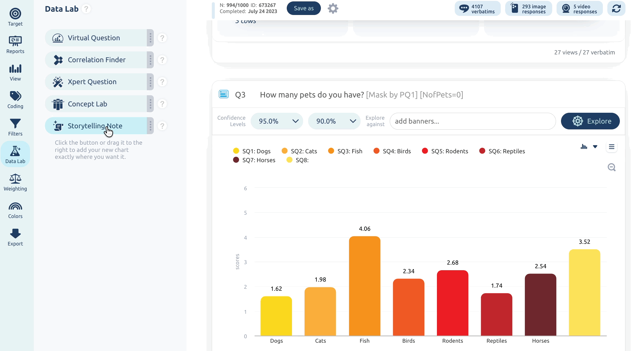Grab the Virtual Question drag handle

click(150, 38)
